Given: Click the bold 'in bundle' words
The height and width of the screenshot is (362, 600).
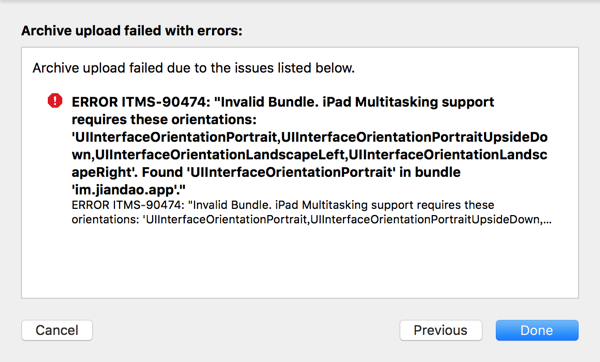Looking at the screenshot, I should pyautogui.click(x=430, y=173).
